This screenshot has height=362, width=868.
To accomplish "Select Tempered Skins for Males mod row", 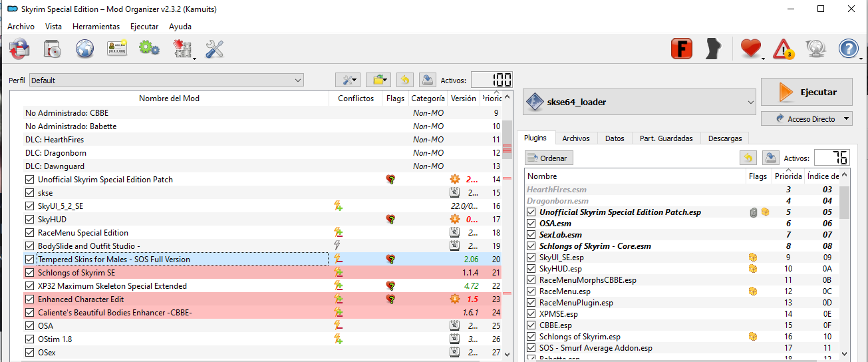I will click(x=256, y=260).
